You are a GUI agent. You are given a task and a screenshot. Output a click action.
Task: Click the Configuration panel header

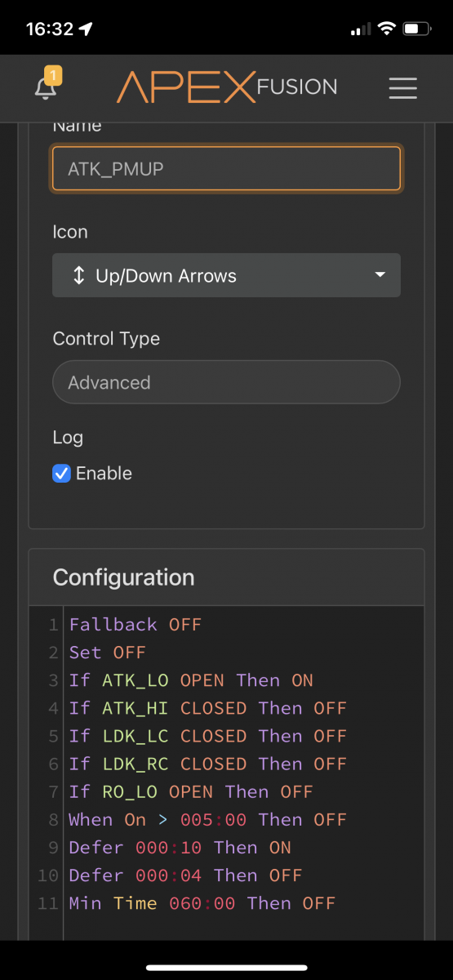pyautogui.click(x=226, y=577)
